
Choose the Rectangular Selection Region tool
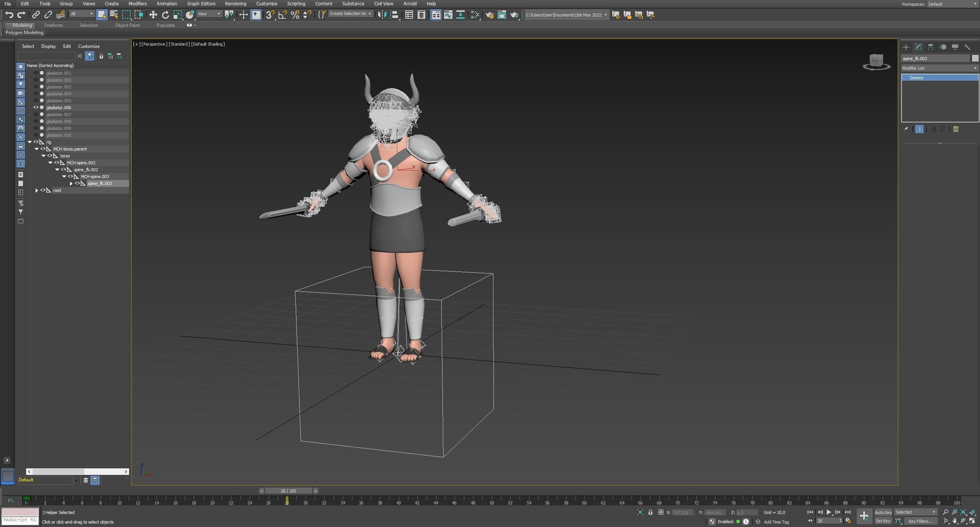click(x=126, y=15)
